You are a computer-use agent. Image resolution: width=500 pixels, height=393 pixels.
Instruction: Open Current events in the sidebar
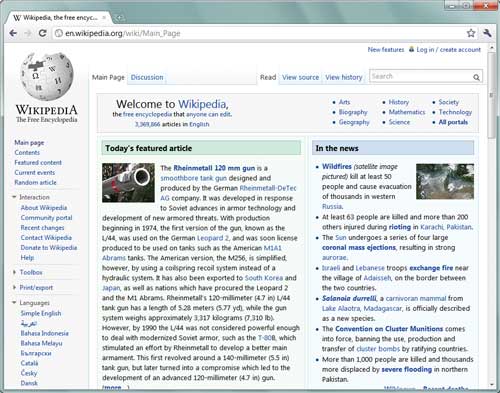coord(35,172)
